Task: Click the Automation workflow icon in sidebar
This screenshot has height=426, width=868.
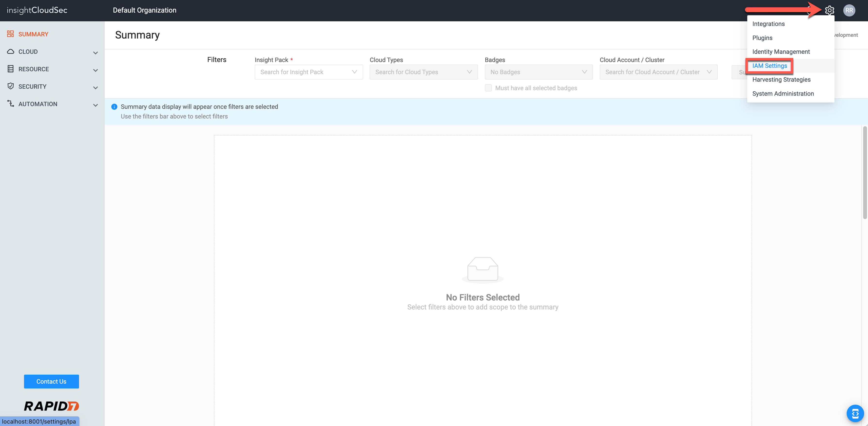Action: (10, 104)
